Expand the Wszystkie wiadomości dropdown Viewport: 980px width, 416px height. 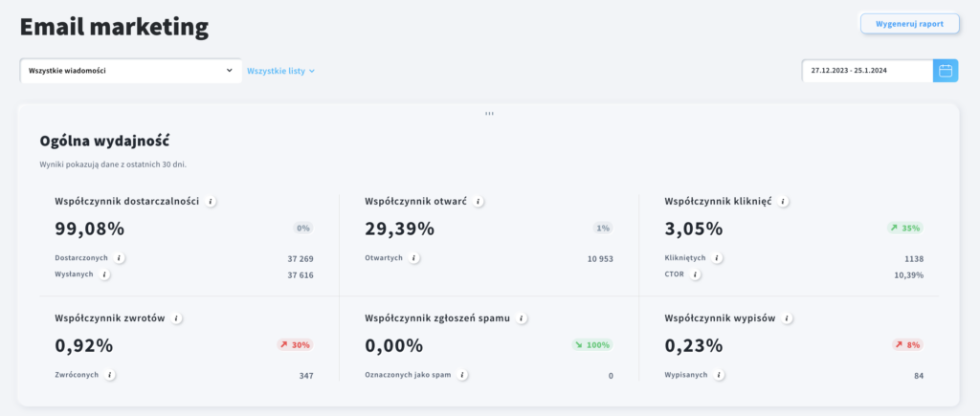point(130,71)
